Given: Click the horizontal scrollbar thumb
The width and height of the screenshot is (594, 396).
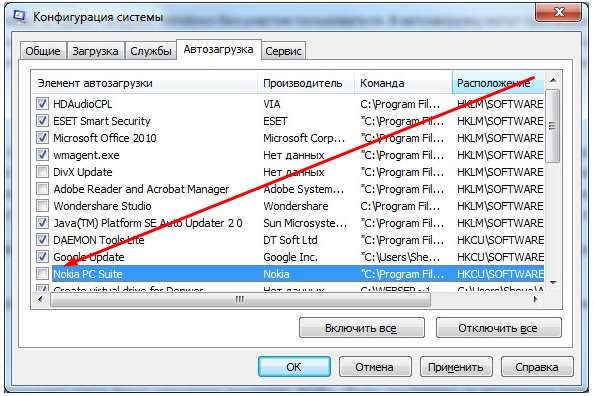Looking at the screenshot, I should click(240, 299).
